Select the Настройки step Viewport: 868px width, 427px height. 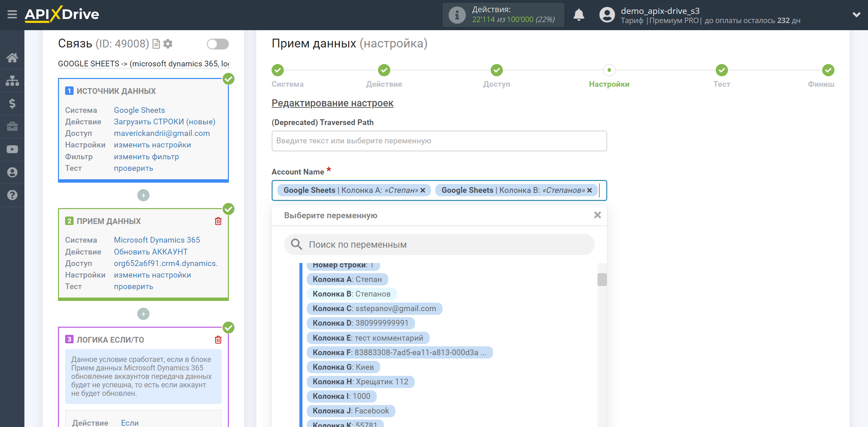click(609, 70)
